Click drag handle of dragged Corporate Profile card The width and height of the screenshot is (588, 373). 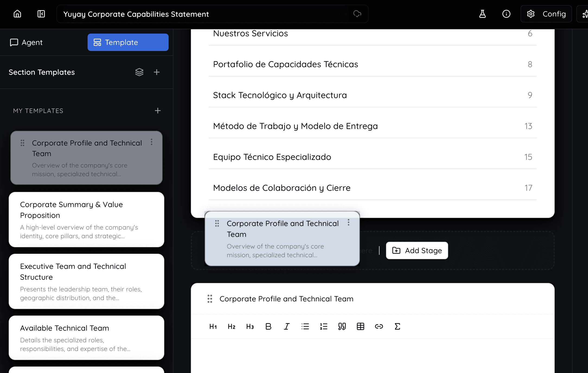tap(217, 223)
